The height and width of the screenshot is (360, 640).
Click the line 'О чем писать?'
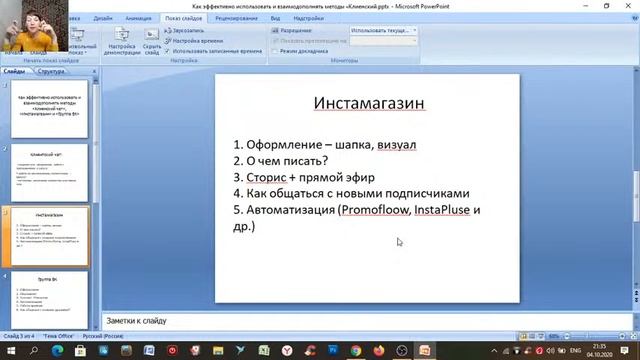[280, 161]
